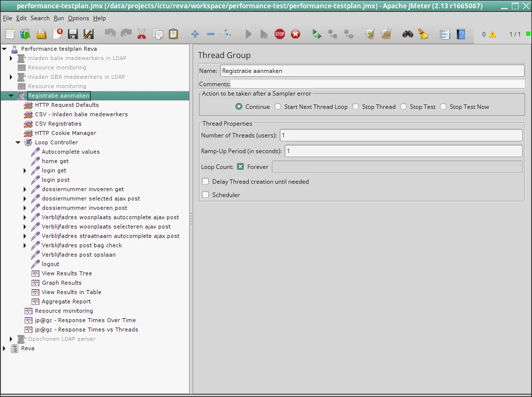The height and width of the screenshot is (397, 532).
Task: Click the yellow warning triangle error indicator
Action: pos(492,34)
